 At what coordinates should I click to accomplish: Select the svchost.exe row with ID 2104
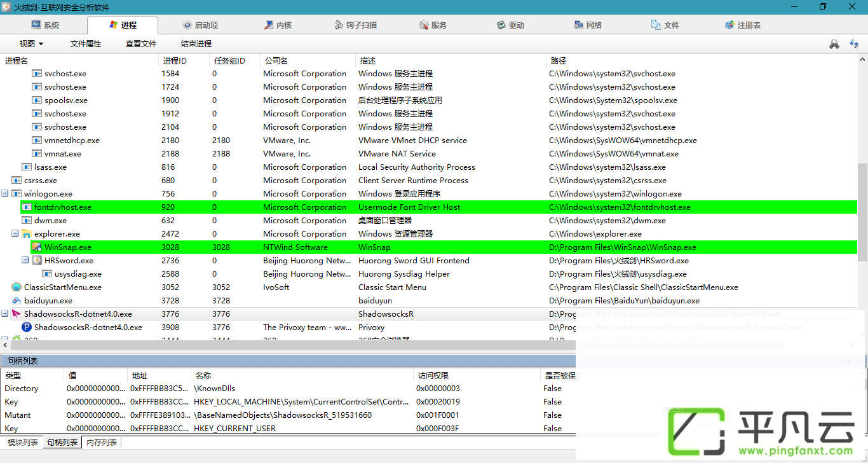(x=429, y=127)
